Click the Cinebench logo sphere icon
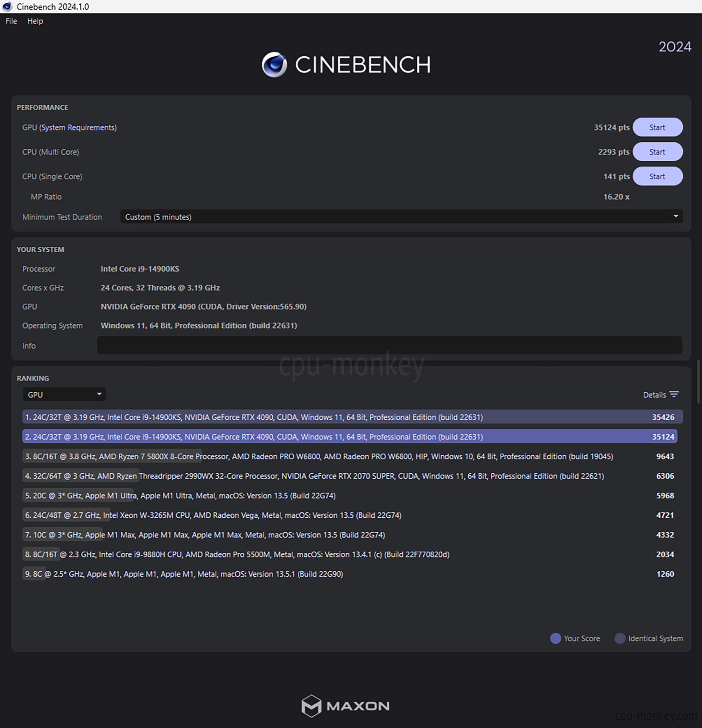This screenshot has width=702, height=728. (x=274, y=65)
